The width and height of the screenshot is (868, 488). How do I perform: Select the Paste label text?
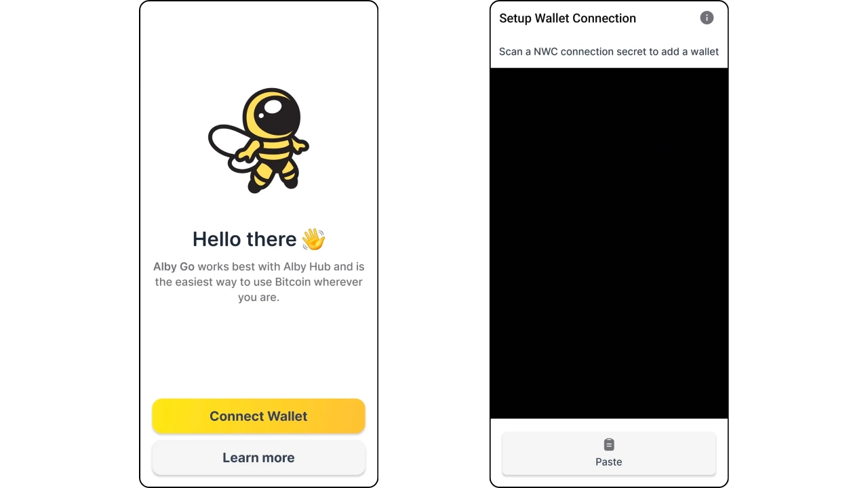[x=609, y=462]
